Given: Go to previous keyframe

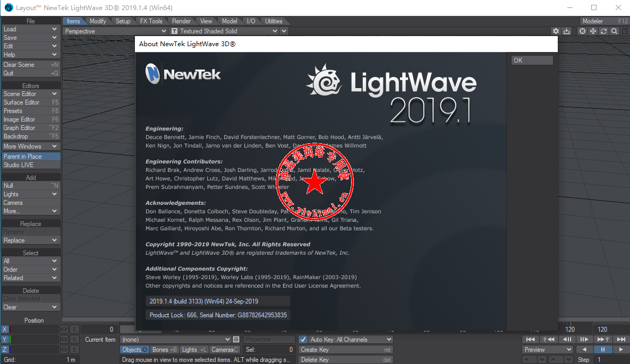Looking at the screenshot, I should click(549, 340).
